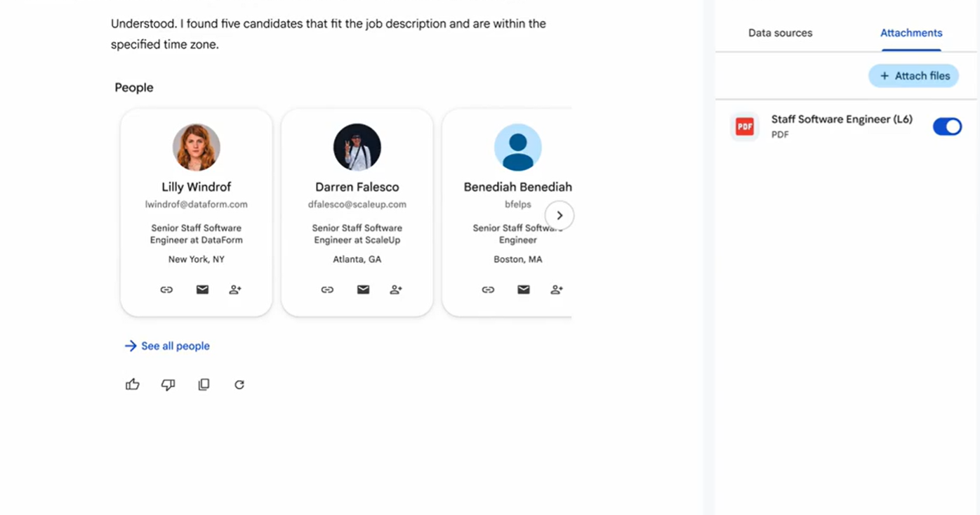Give thumbs up to the response

(x=133, y=384)
